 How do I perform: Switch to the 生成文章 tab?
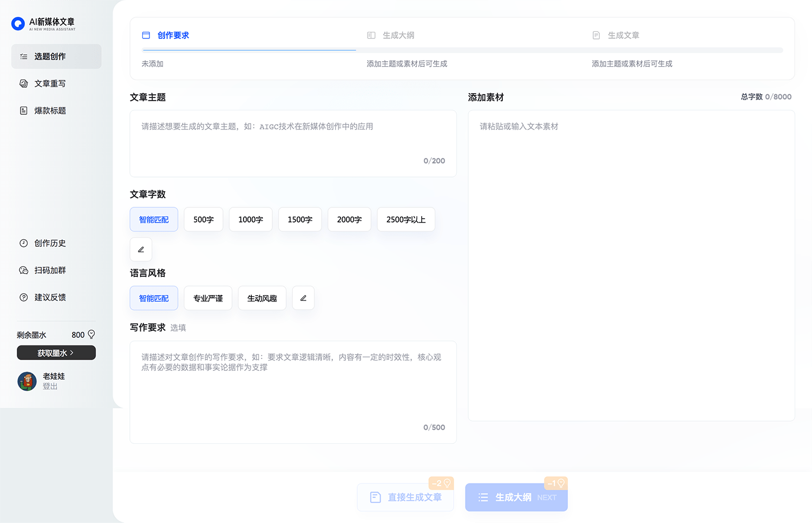point(623,35)
